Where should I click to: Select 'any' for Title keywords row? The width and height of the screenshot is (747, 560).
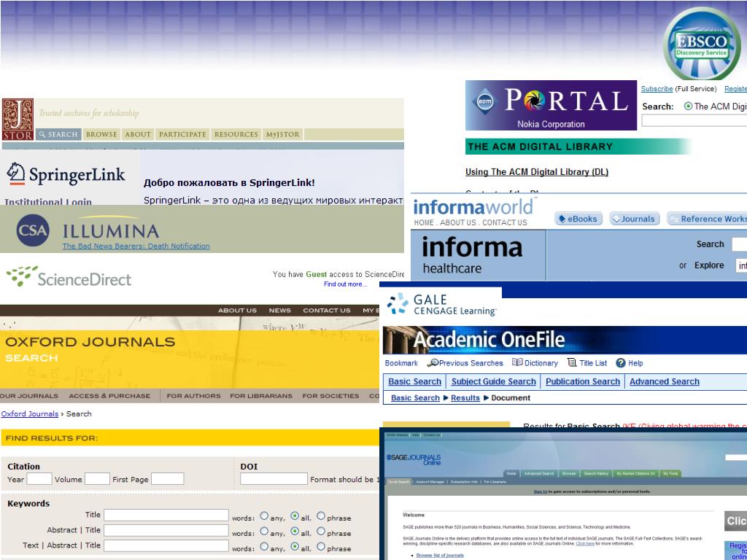(x=264, y=516)
